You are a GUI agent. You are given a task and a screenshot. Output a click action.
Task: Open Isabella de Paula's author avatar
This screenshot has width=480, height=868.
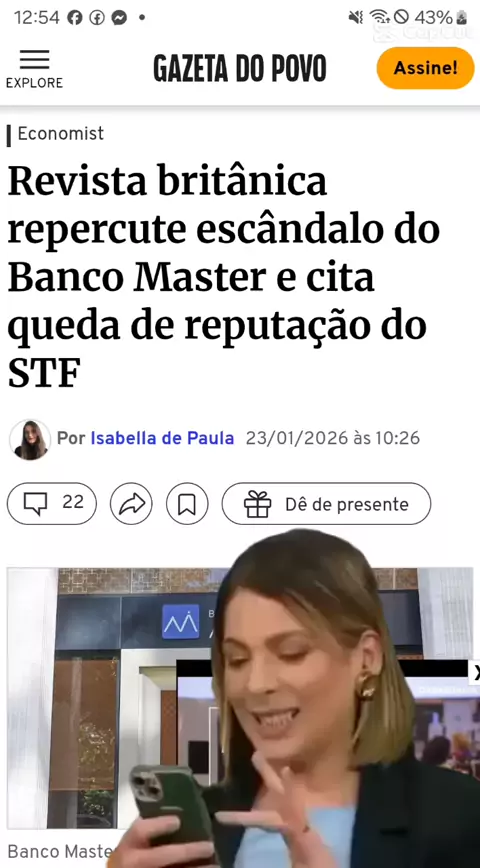point(30,440)
